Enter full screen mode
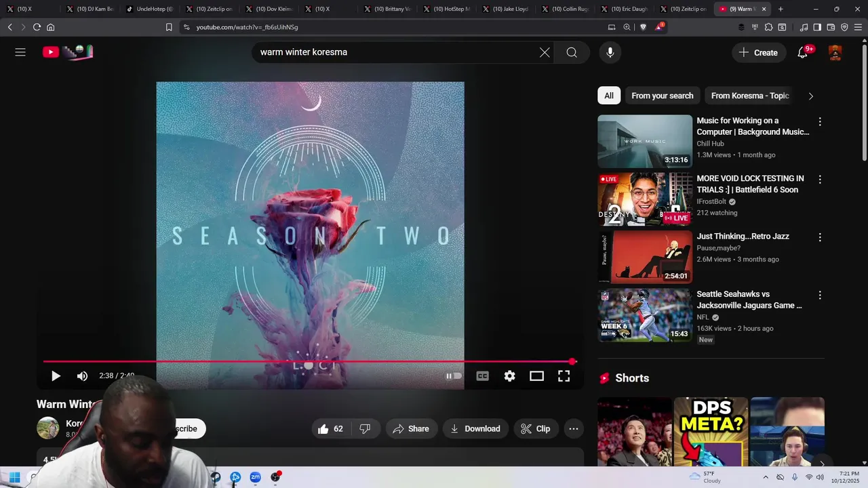This screenshot has width=868, height=488. (564, 376)
